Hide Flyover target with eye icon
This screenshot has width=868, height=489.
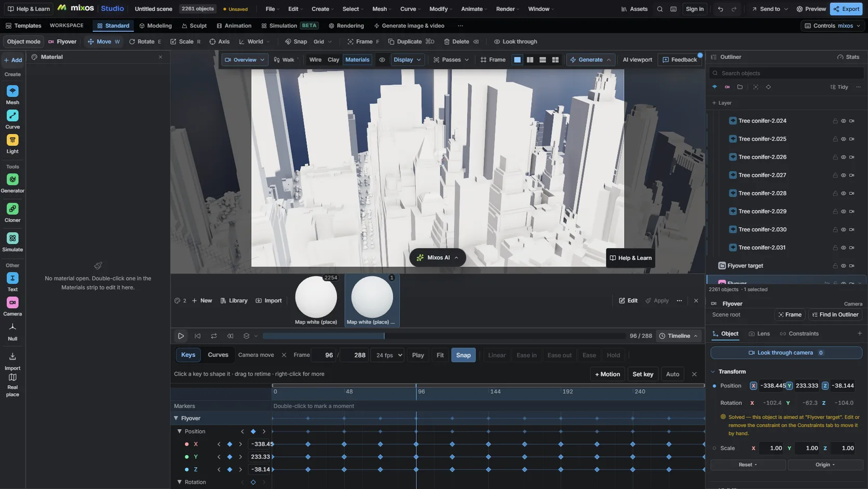pos(844,266)
